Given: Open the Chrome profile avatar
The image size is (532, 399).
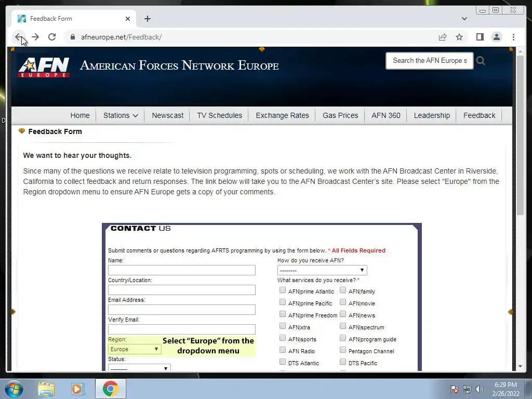Looking at the screenshot, I should coord(496,37).
